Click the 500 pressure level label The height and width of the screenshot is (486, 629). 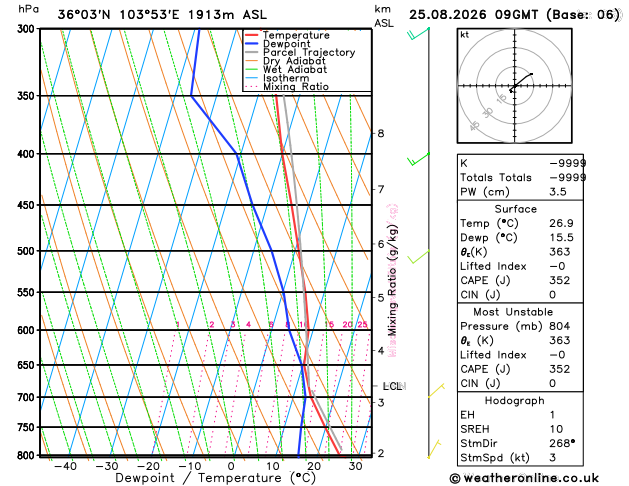(28, 251)
